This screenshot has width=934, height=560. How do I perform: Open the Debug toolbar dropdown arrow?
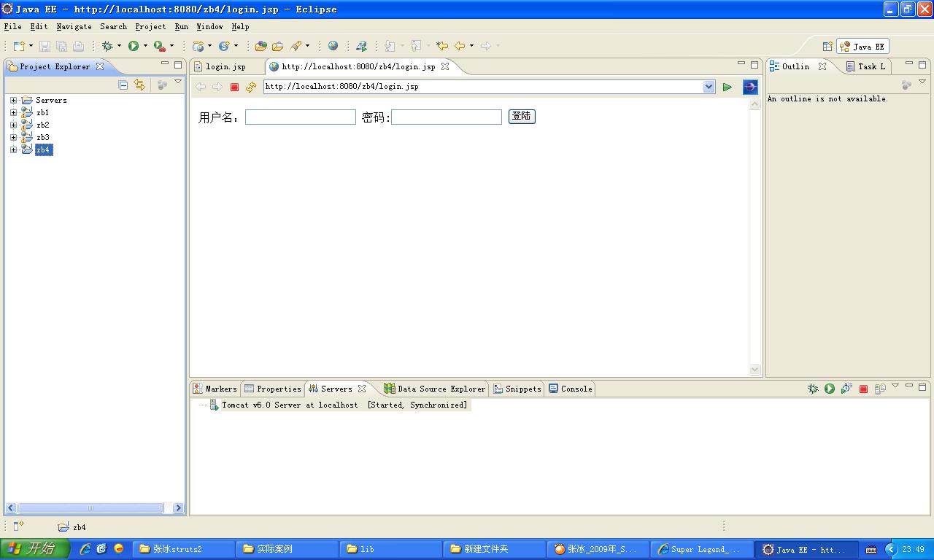coord(119,46)
